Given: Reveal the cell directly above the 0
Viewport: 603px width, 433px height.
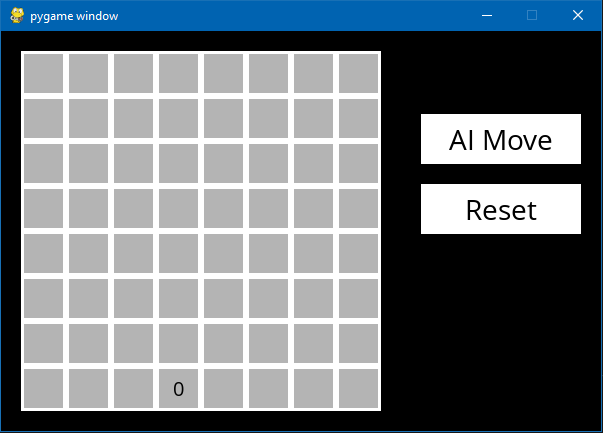Looking at the screenshot, I should coord(178,343).
